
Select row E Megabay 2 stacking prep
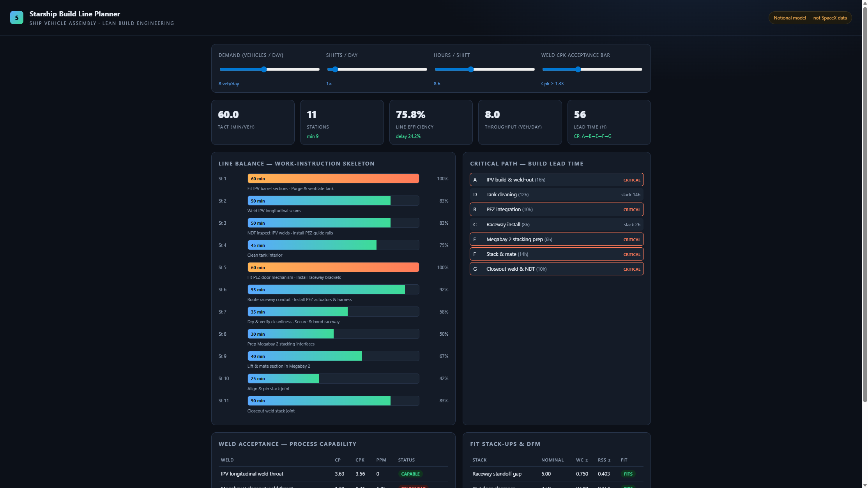pyautogui.click(x=557, y=239)
